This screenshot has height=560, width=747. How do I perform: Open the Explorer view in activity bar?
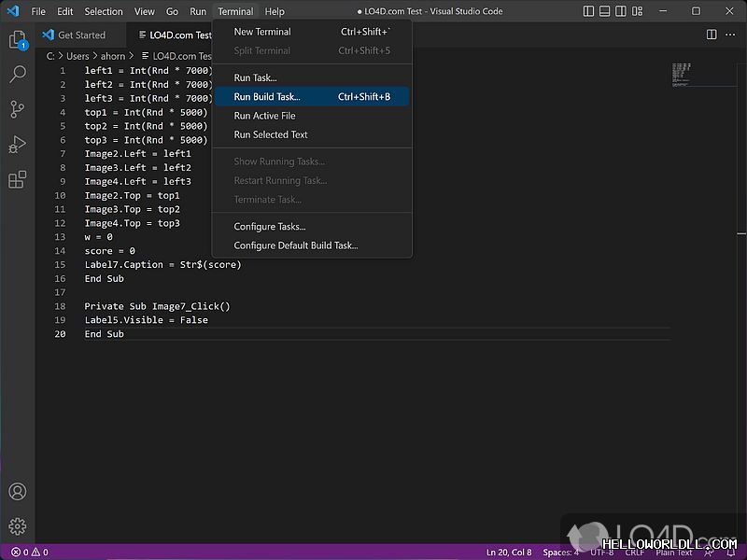click(x=18, y=39)
